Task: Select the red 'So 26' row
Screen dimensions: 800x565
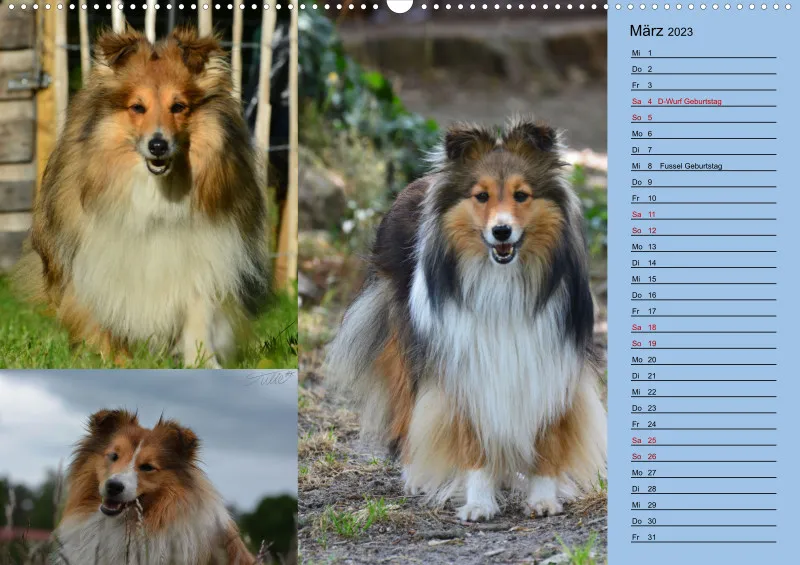Action: click(x=703, y=457)
